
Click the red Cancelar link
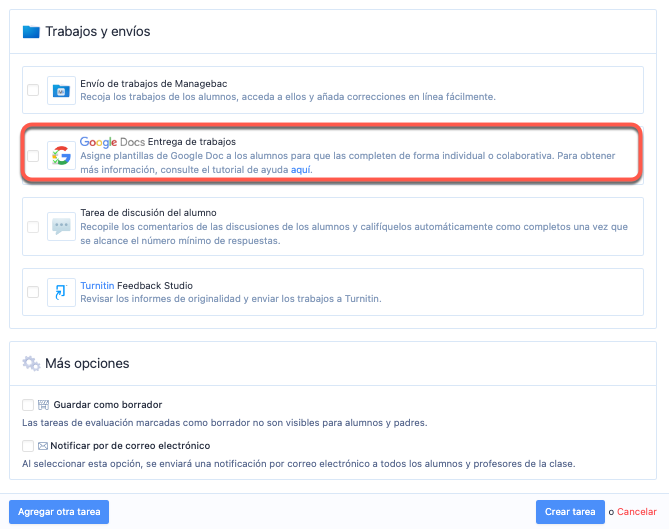636,512
